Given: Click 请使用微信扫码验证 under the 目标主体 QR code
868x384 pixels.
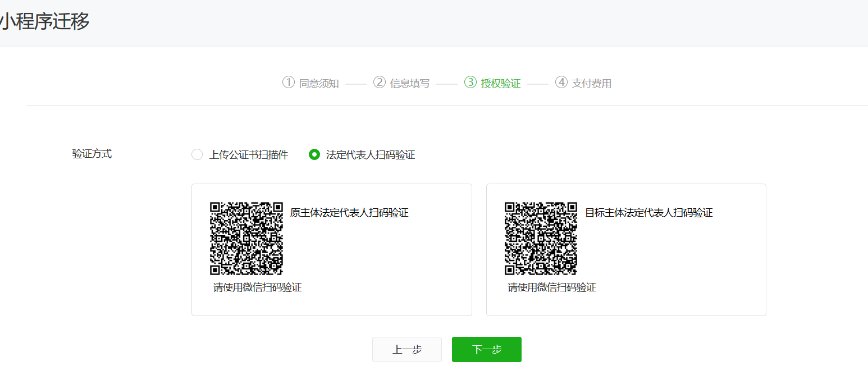Looking at the screenshot, I should pyautogui.click(x=552, y=287).
